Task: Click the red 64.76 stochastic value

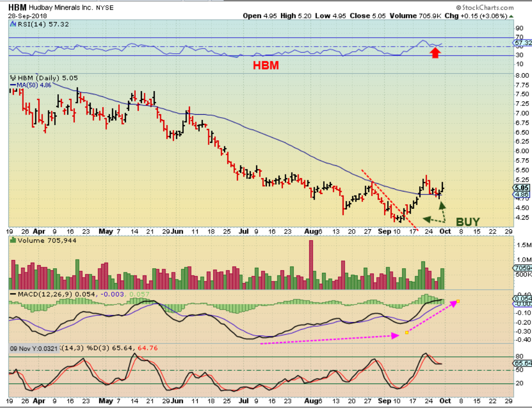Action: point(147,348)
